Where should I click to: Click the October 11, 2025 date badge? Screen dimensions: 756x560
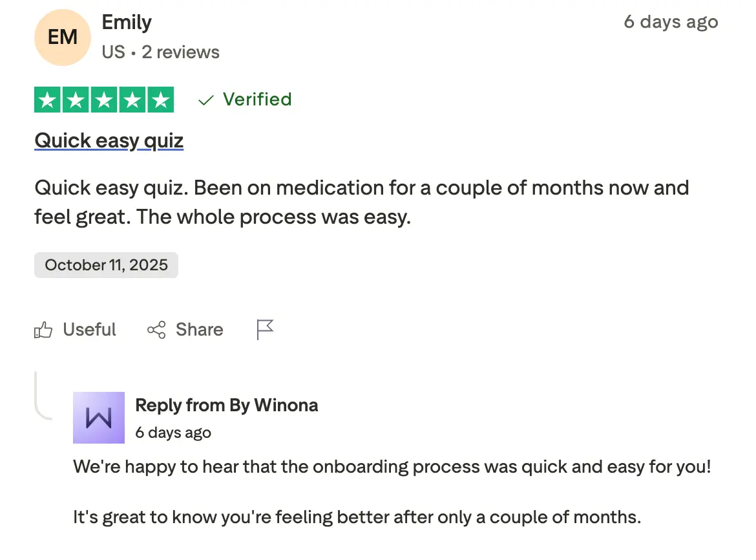(x=106, y=265)
